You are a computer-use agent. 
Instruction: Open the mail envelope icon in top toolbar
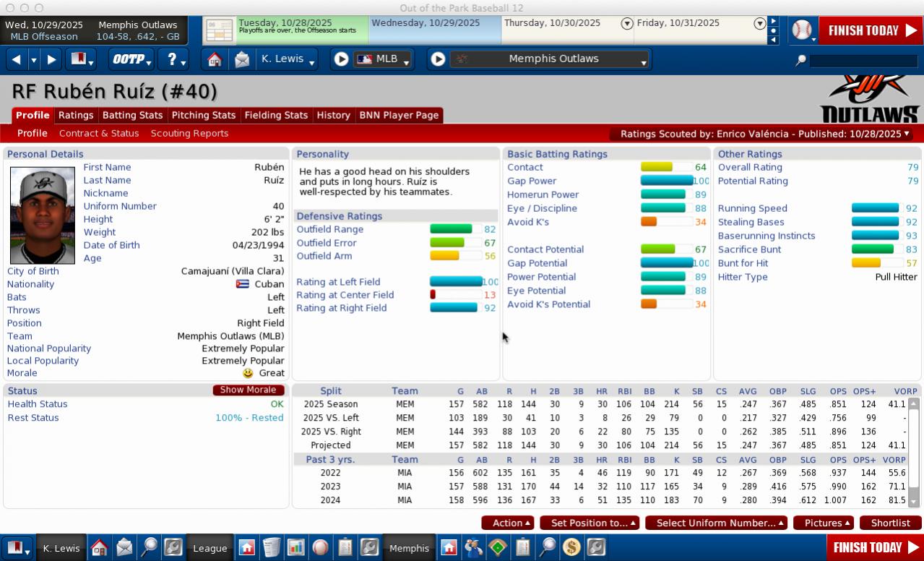click(242, 59)
